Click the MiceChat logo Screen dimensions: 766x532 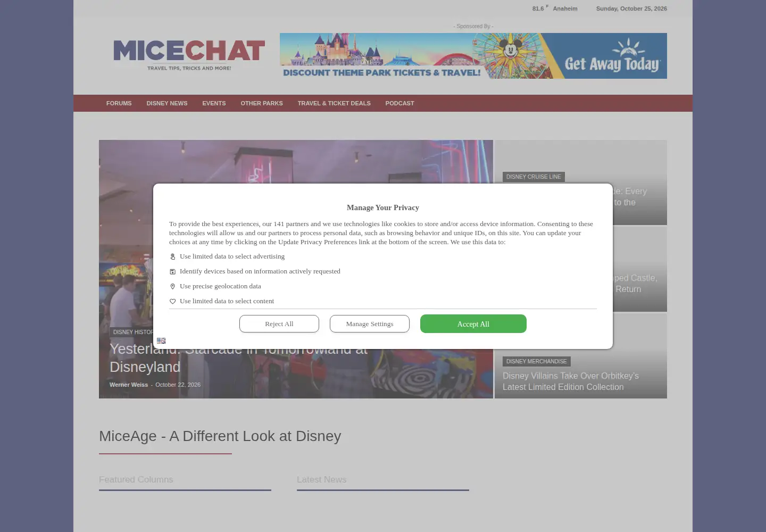(x=189, y=55)
